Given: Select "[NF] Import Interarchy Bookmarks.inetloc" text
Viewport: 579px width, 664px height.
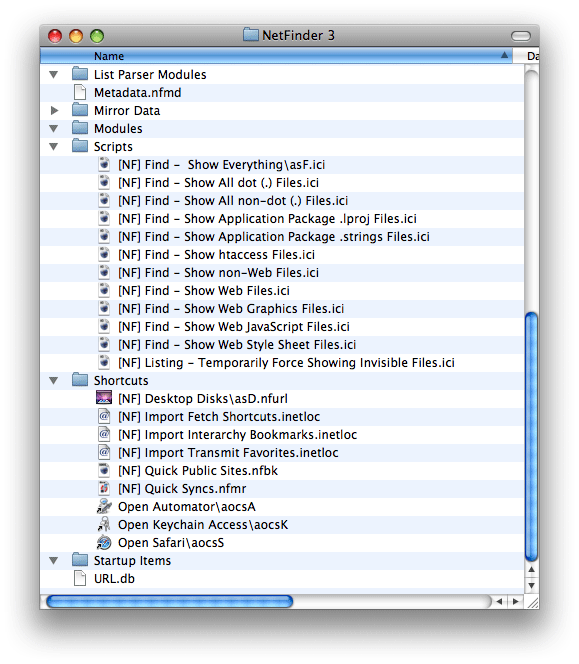Looking at the screenshot, I should pyautogui.click(x=238, y=435).
